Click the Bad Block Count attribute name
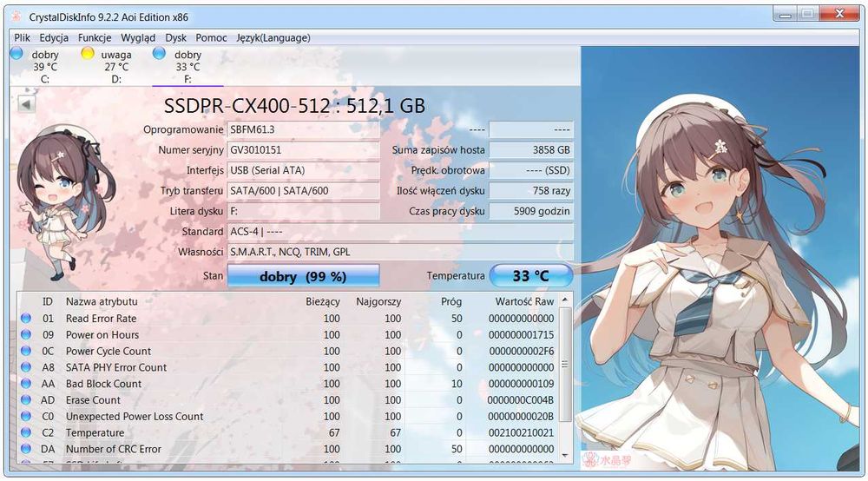 [103, 384]
